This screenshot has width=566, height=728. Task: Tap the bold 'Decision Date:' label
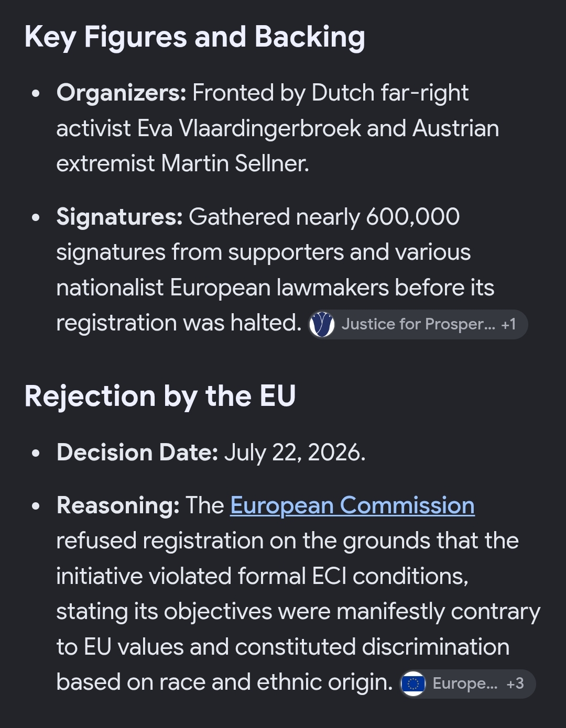[x=137, y=453]
